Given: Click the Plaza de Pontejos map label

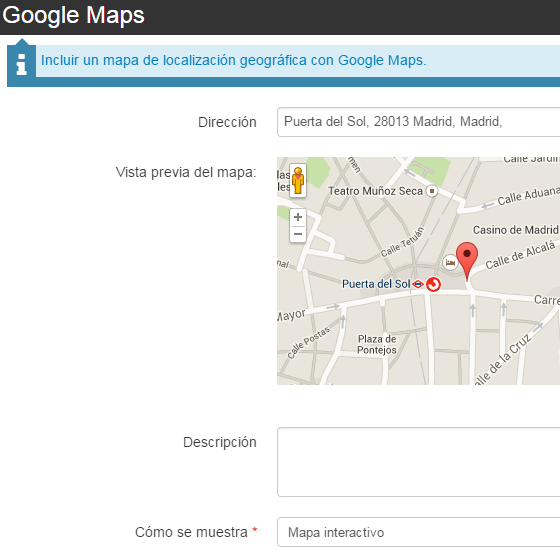Looking at the screenshot, I should point(377,344).
